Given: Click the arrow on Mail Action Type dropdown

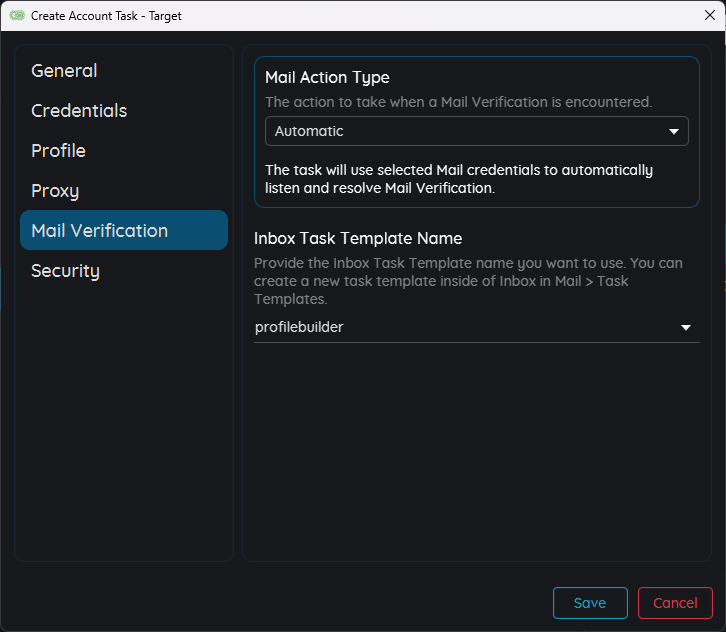Looking at the screenshot, I should tap(674, 131).
